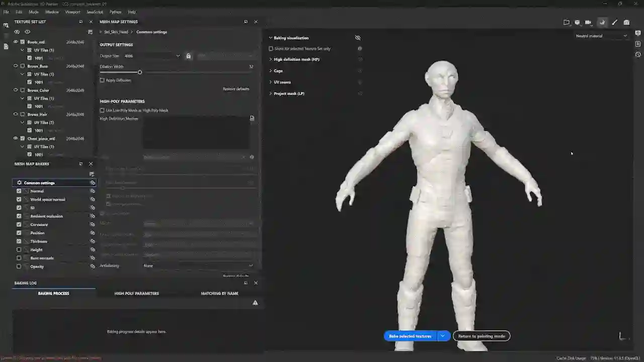
Task: Click the link icon beside Opacity
Action: click(x=93, y=266)
